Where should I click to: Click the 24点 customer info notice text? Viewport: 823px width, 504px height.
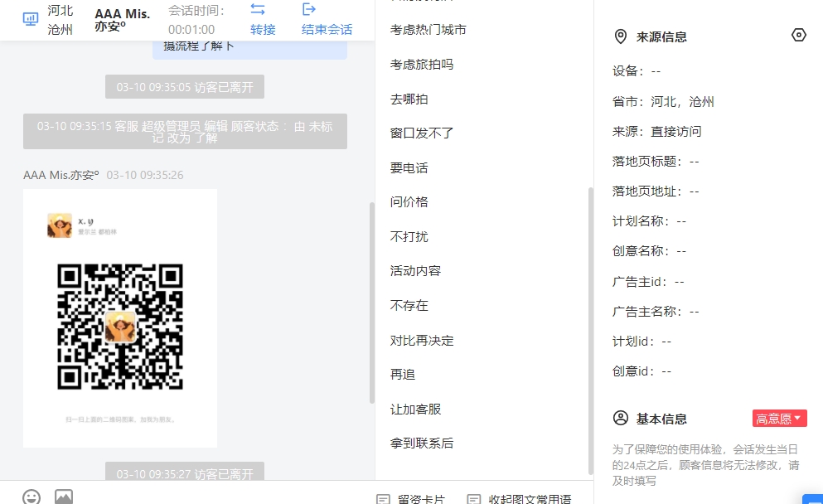point(706,465)
